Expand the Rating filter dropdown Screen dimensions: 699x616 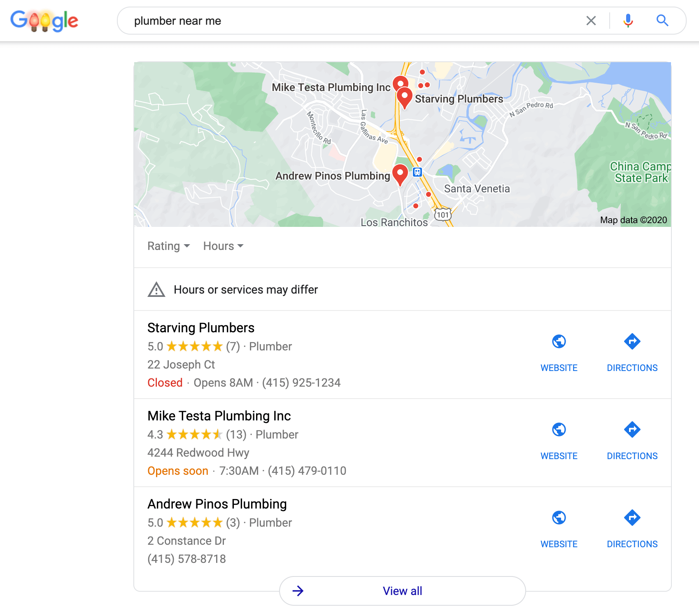point(168,246)
